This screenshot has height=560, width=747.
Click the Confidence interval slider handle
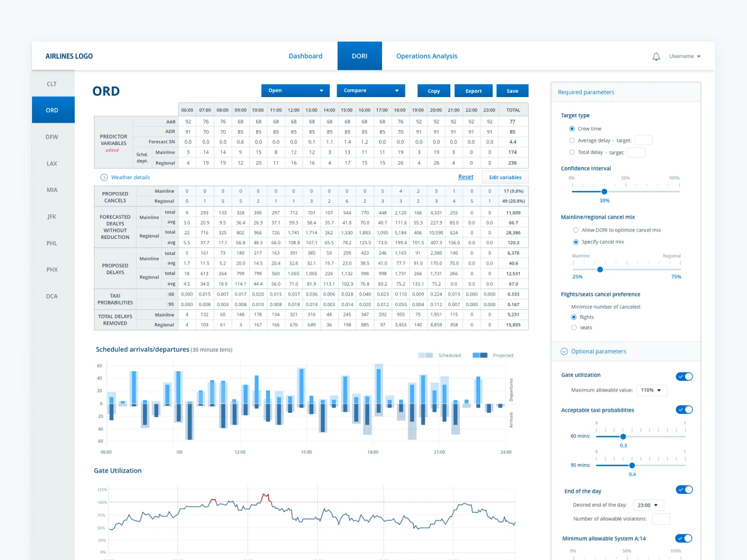coord(604,191)
